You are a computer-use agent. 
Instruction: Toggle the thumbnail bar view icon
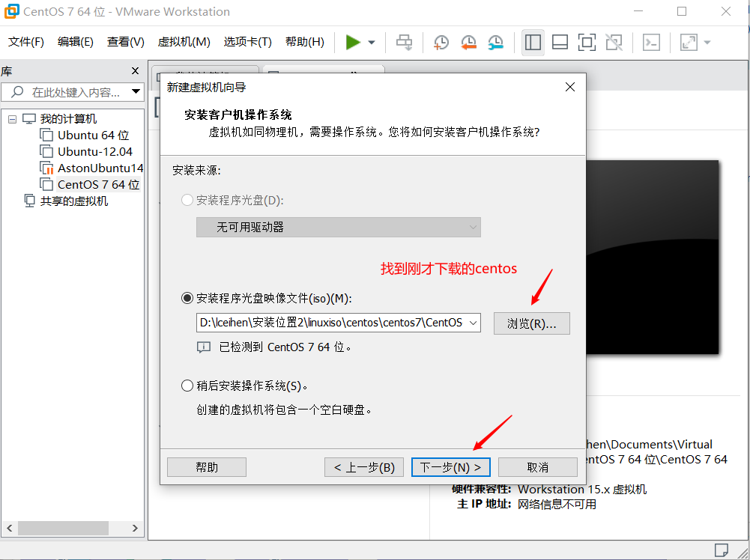[560, 42]
